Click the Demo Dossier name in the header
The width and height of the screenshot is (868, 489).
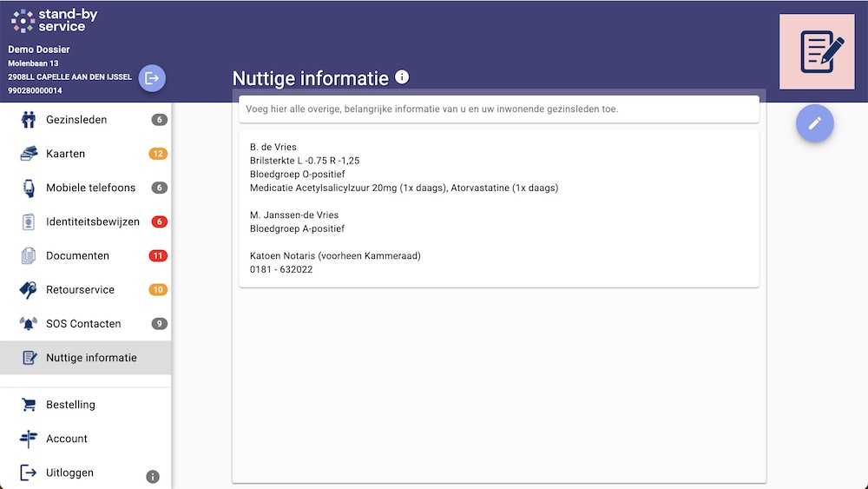[x=39, y=50]
